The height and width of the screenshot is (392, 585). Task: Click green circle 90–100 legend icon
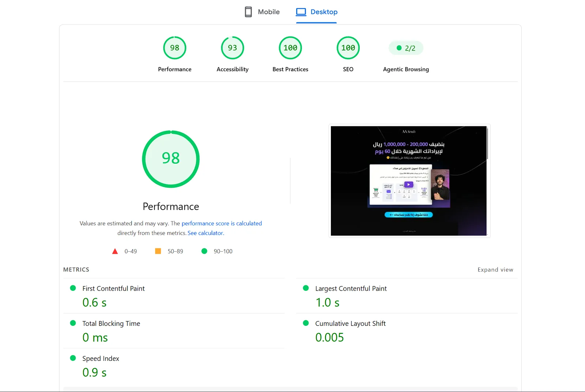click(204, 251)
